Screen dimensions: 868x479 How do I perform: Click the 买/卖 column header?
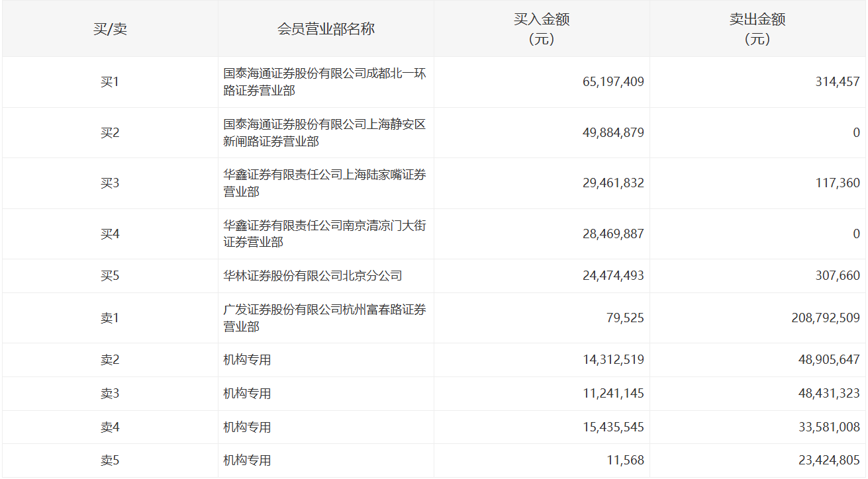pos(110,29)
